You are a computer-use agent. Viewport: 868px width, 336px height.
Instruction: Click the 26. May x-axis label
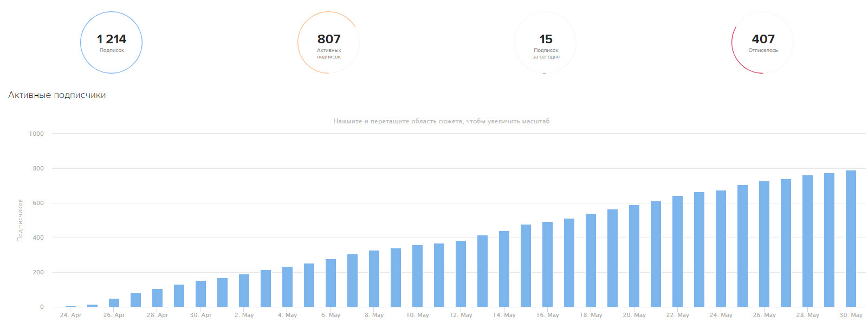point(764,315)
